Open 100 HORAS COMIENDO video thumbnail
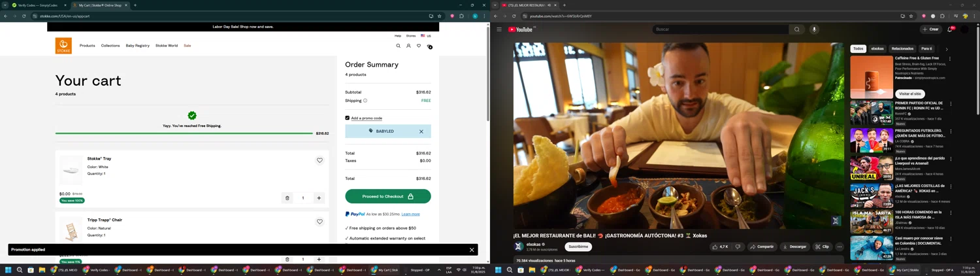The image size is (980, 276). 872,222
